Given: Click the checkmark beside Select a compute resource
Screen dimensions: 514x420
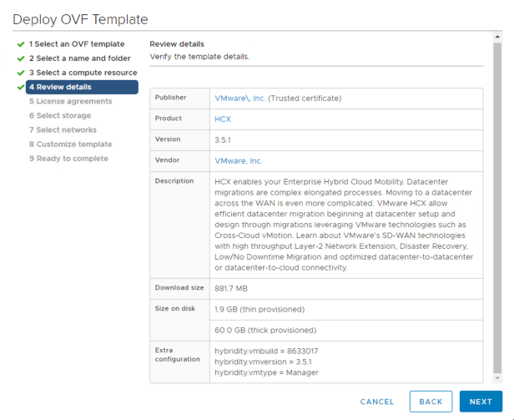Looking at the screenshot, I should coord(21,73).
